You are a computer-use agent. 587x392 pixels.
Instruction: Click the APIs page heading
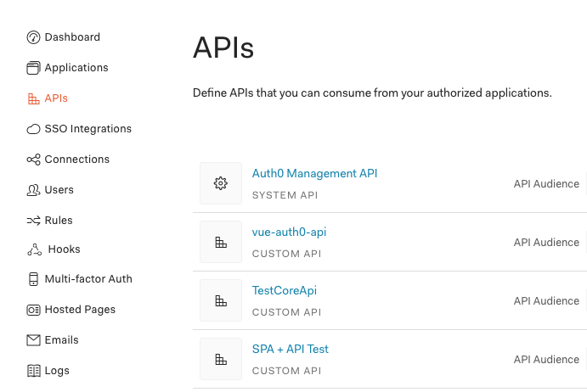(223, 48)
